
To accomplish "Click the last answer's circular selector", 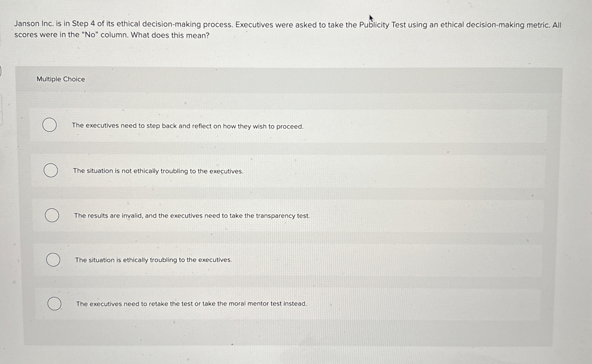I will [x=55, y=304].
